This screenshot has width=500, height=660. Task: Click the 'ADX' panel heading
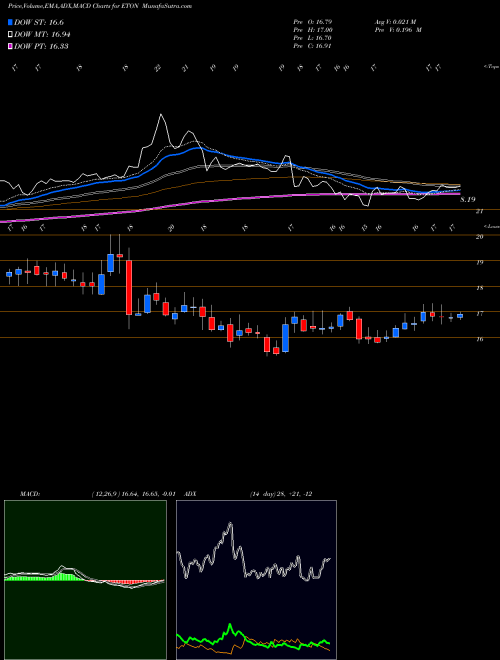[190, 494]
